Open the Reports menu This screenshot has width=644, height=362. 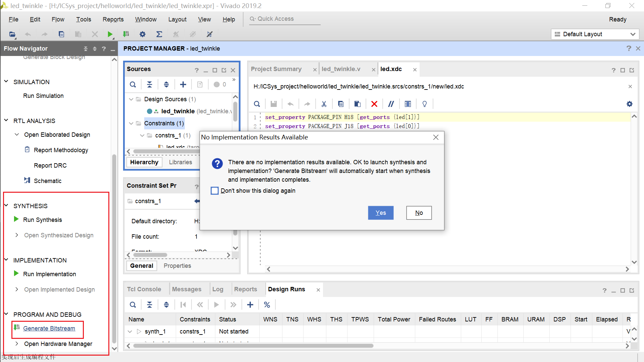pos(113,19)
